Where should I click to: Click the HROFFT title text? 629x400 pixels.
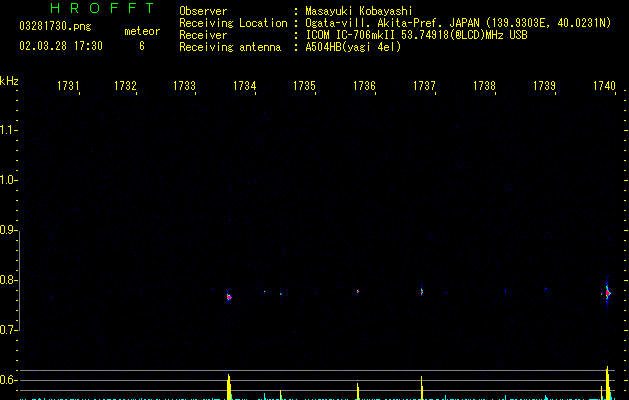tap(102, 8)
